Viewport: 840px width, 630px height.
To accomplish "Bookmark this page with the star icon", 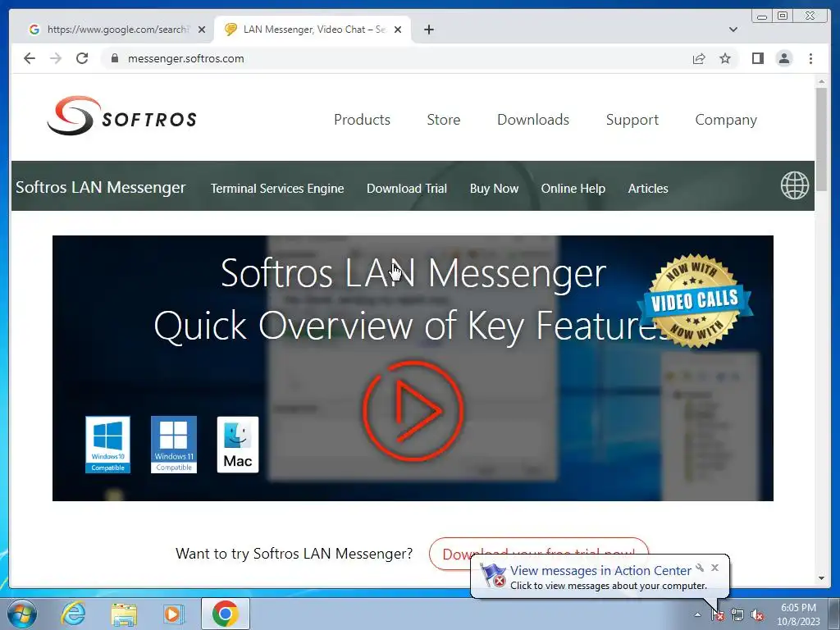I will point(725,58).
